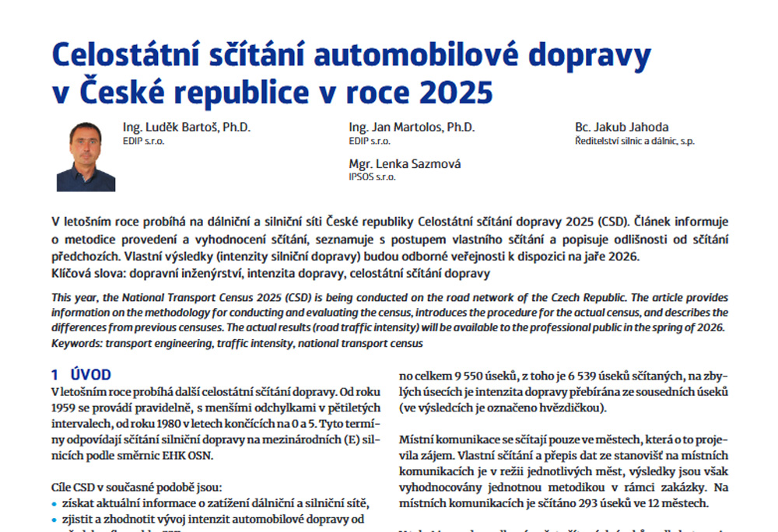Viewport: 778px width, 532px height.
Task: Click the EDIP s.r.o. affiliation under Martolos
Action: click(x=370, y=142)
